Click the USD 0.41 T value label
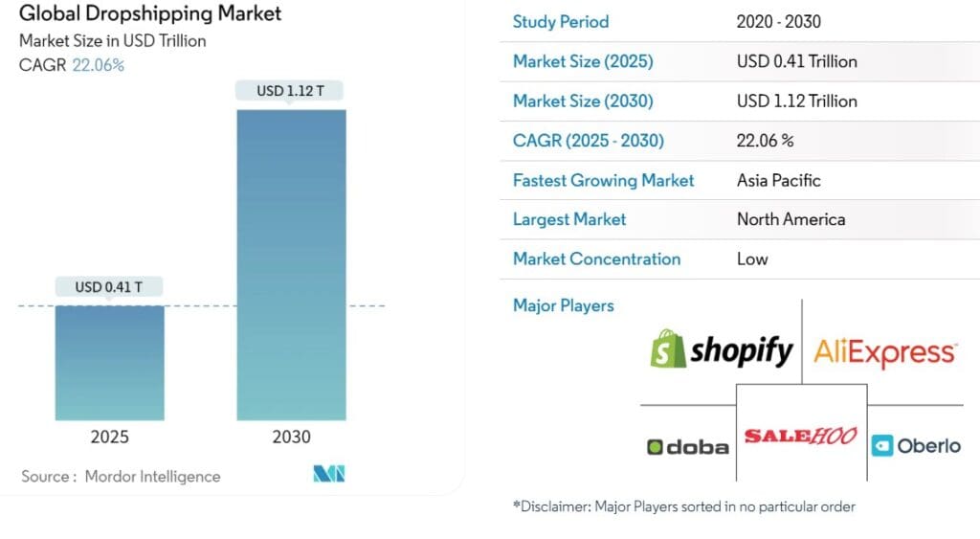Image resolution: width=980 pixels, height=539 pixels. 109,287
